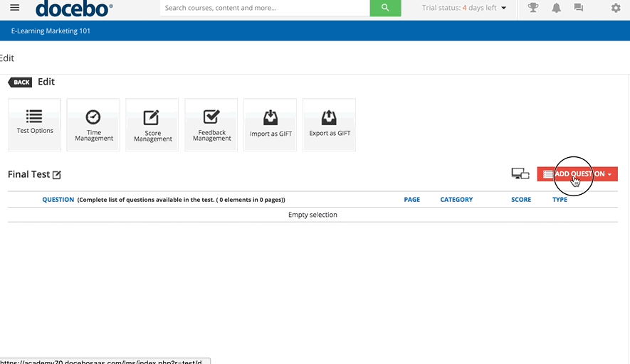Image resolution: width=630 pixels, height=364 pixels.
Task: Select Import as GIFT
Action: [271, 124]
